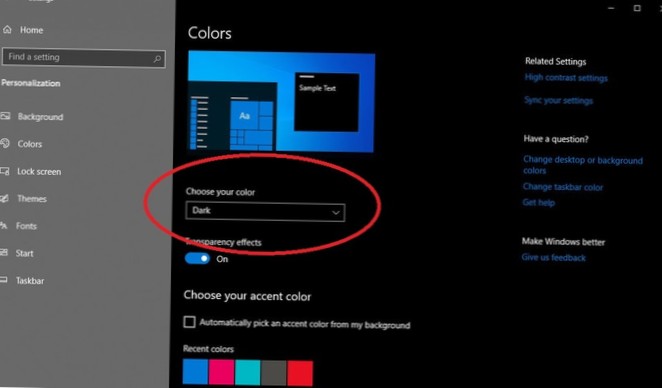Open the Choose your color dropdown
The image size is (662, 388).
click(x=265, y=211)
